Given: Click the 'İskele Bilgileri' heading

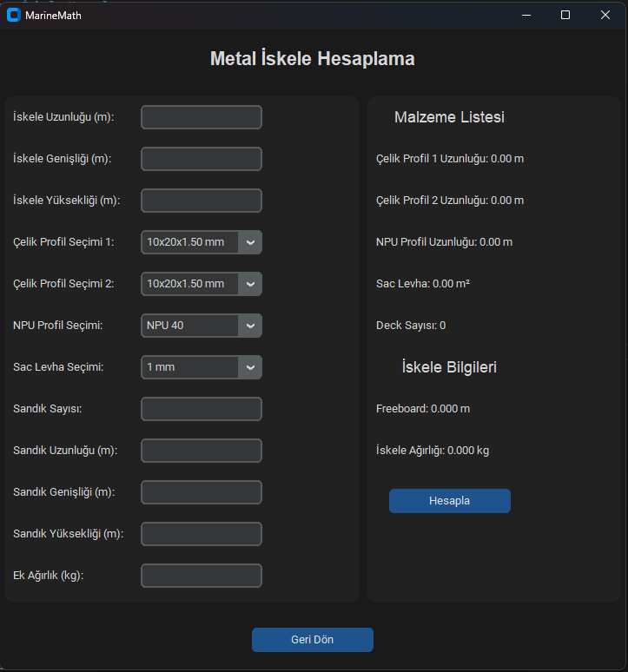Looking at the screenshot, I should click(449, 367).
